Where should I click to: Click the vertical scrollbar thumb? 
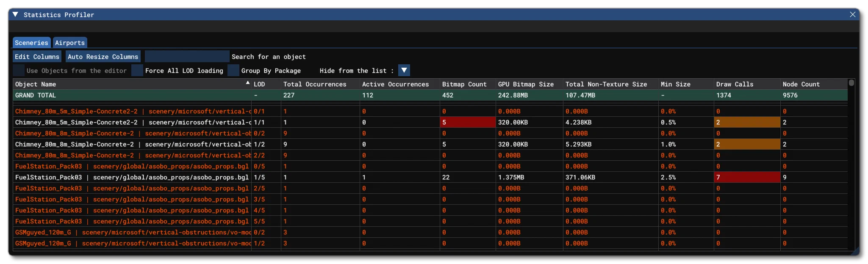[x=851, y=83]
